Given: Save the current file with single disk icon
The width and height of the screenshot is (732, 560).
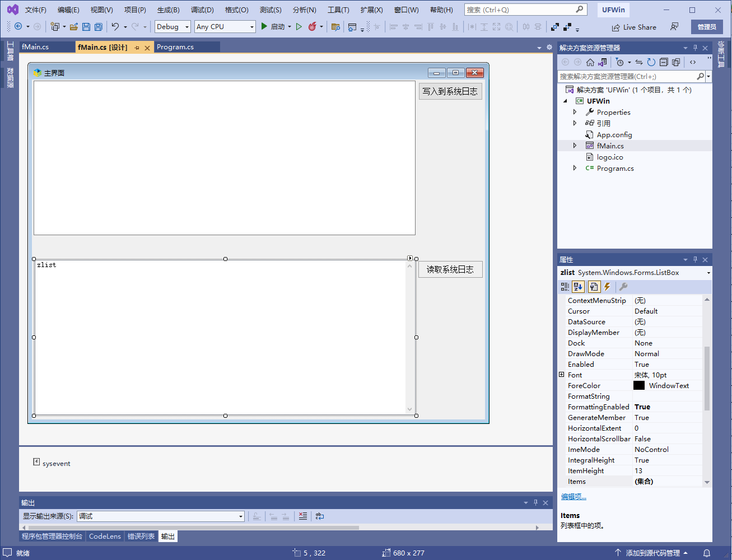Looking at the screenshot, I should [x=86, y=26].
